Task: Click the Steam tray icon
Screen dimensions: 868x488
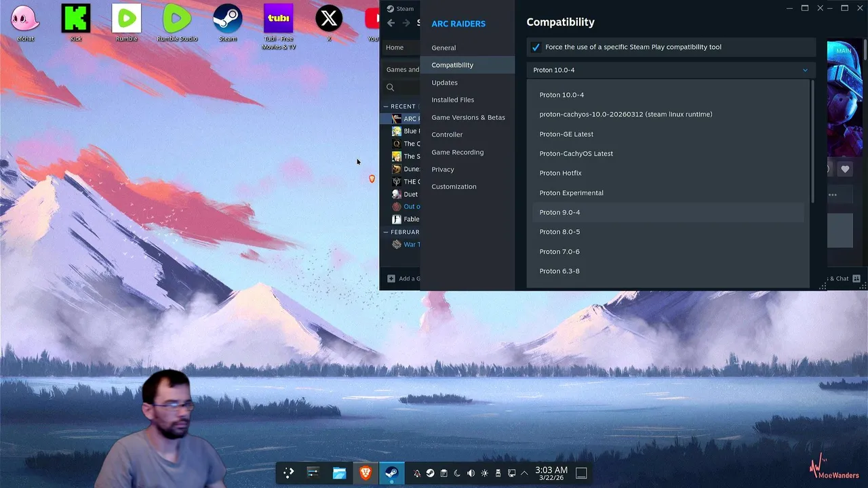Action: (x=430, y=473)
